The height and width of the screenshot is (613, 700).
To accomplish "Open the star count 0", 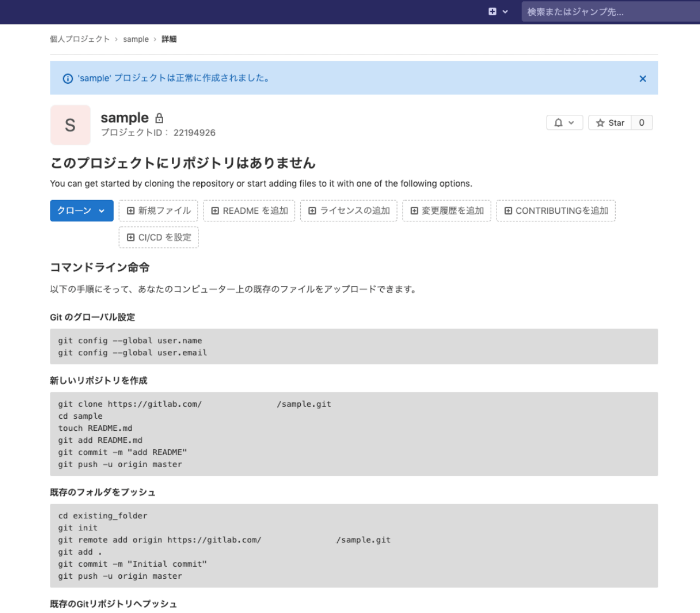I will pyautogui.click(x=642, y=123).
